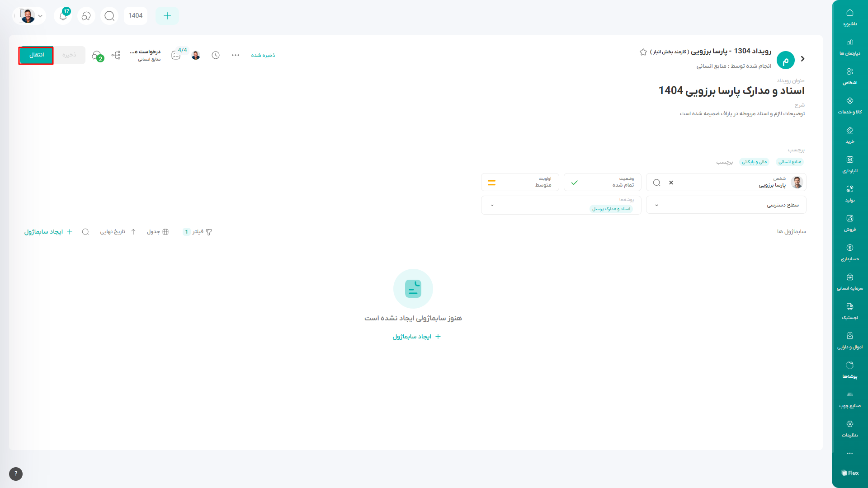Expand the سطح دسترسی access level dropdown

pos(726,205)
